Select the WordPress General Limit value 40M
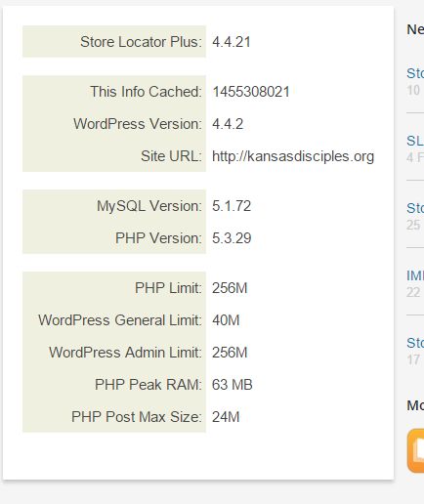424x504 pixels. pos(226,320)
